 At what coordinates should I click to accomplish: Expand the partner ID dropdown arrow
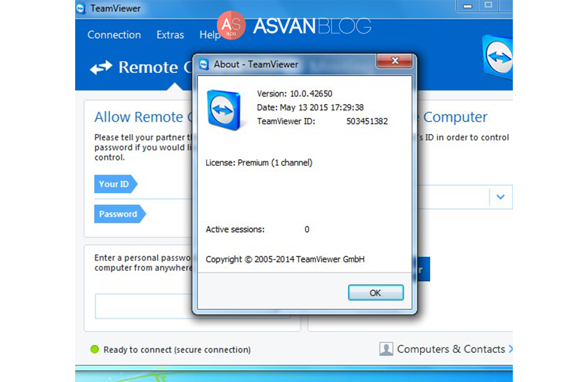500,197
